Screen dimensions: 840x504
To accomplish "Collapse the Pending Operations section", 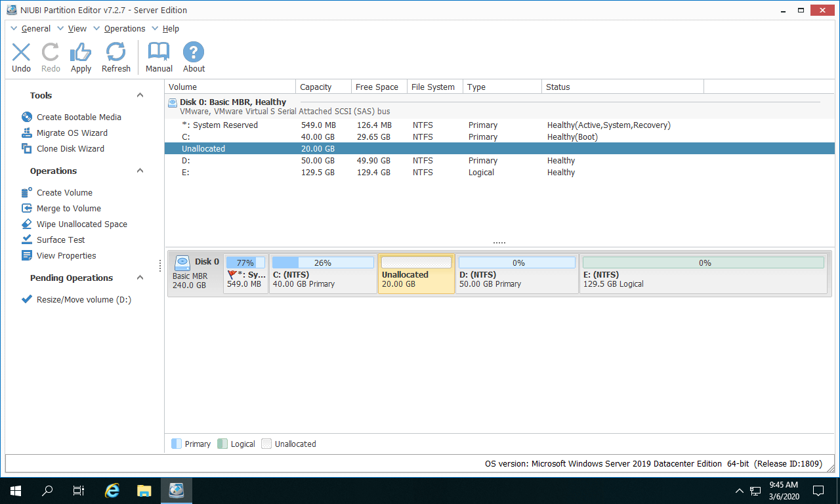I will click(x=140, y=278).
